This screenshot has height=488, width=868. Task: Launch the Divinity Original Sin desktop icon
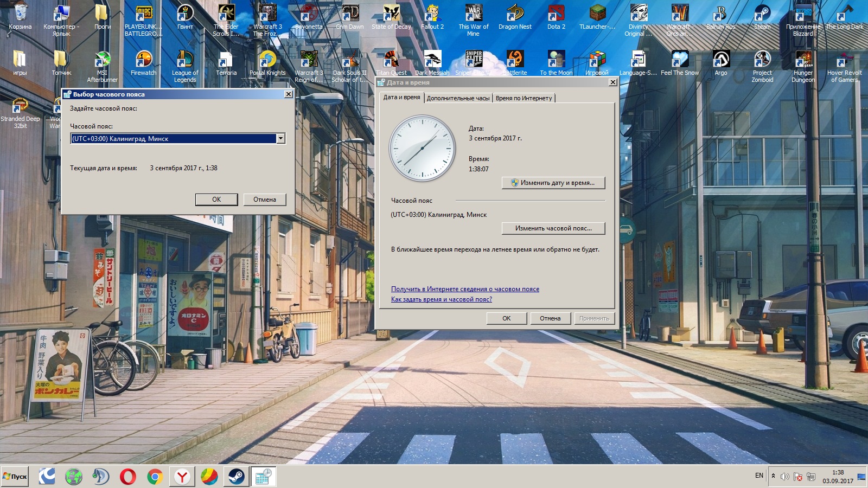tap(639, 19)
